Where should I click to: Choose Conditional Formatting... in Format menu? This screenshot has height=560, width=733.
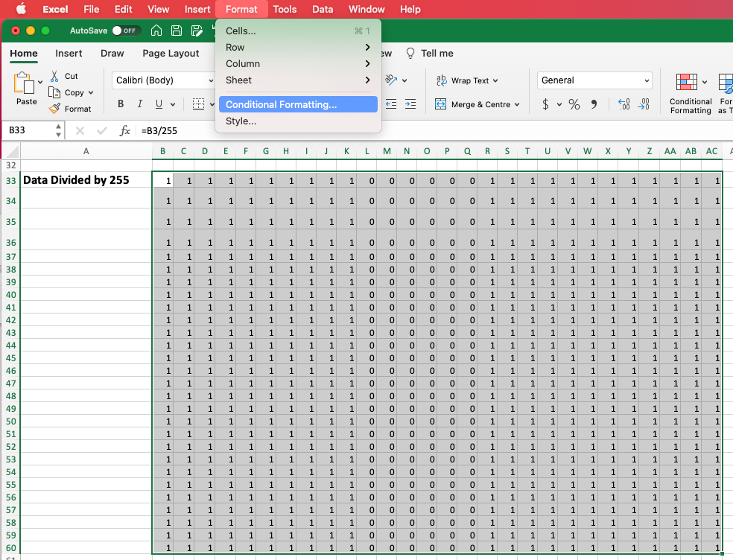pyautogui.click(x=298, y=104)
